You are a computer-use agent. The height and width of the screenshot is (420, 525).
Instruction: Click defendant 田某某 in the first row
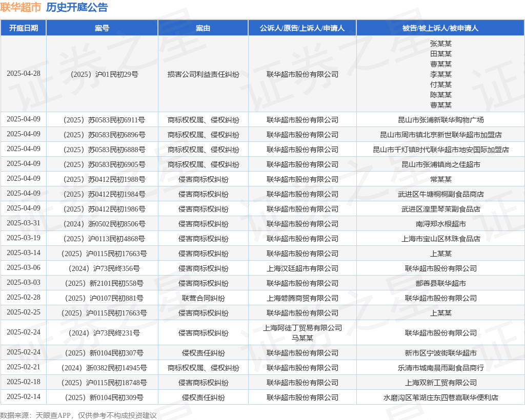pyautogui.click(x=440, y=54)
